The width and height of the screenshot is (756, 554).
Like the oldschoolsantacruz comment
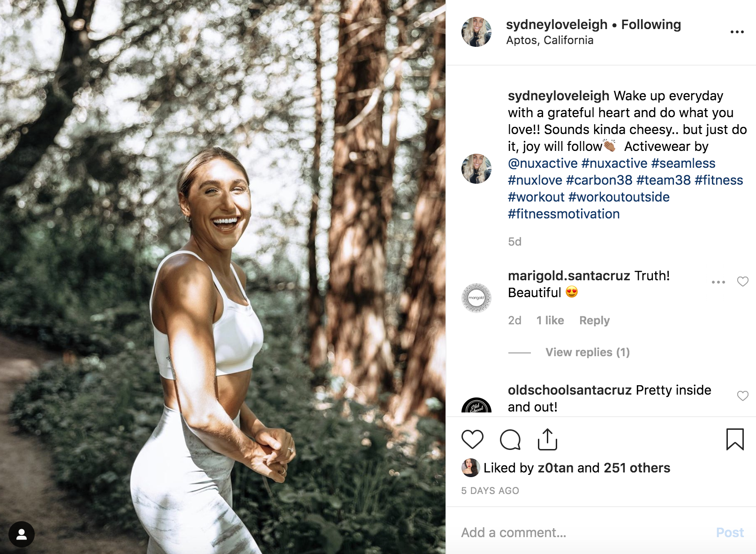tap(743, 396)
